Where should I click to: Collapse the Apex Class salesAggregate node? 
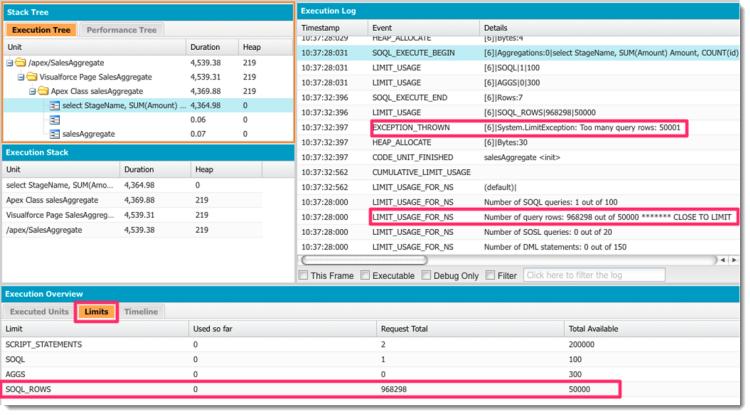[x=32, y=90]
